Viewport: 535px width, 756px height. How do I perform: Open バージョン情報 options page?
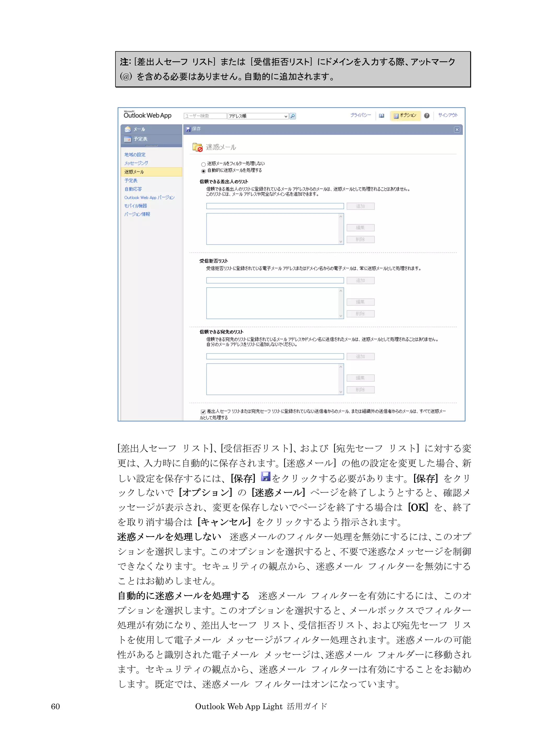[137, 214]
